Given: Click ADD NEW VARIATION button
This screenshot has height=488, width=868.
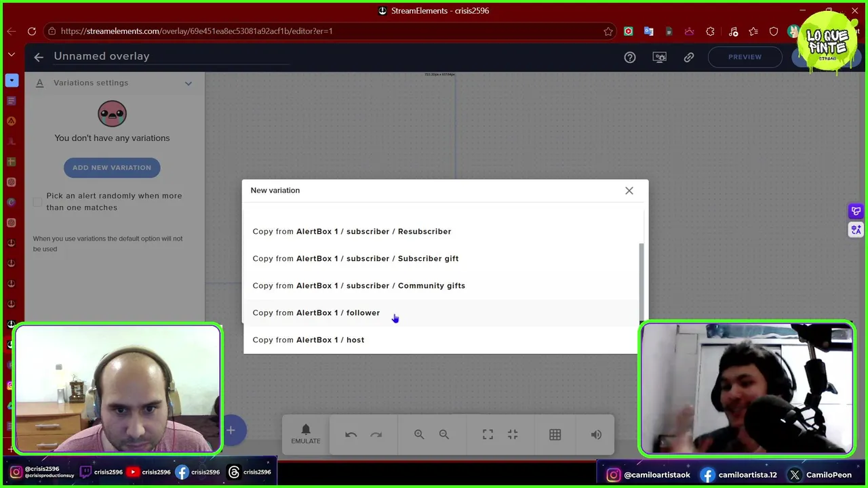Looking at the screenshot, I should [112, 167].
